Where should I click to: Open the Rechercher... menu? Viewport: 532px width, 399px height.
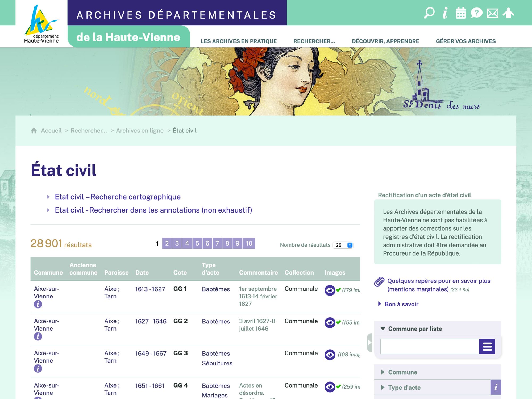[x=314, y=41]
